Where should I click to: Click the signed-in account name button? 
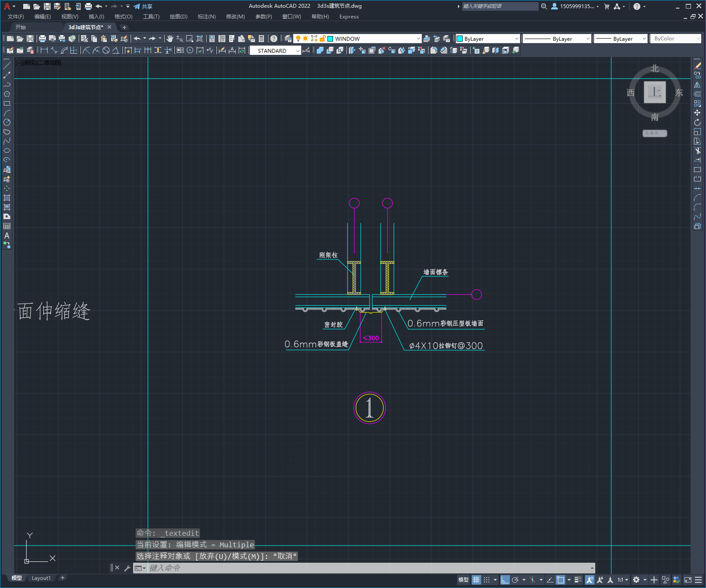coord(575,6)
